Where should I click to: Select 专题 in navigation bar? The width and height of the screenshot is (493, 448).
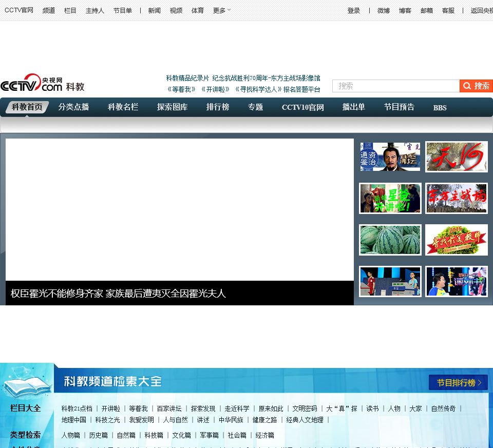[255, 107]
